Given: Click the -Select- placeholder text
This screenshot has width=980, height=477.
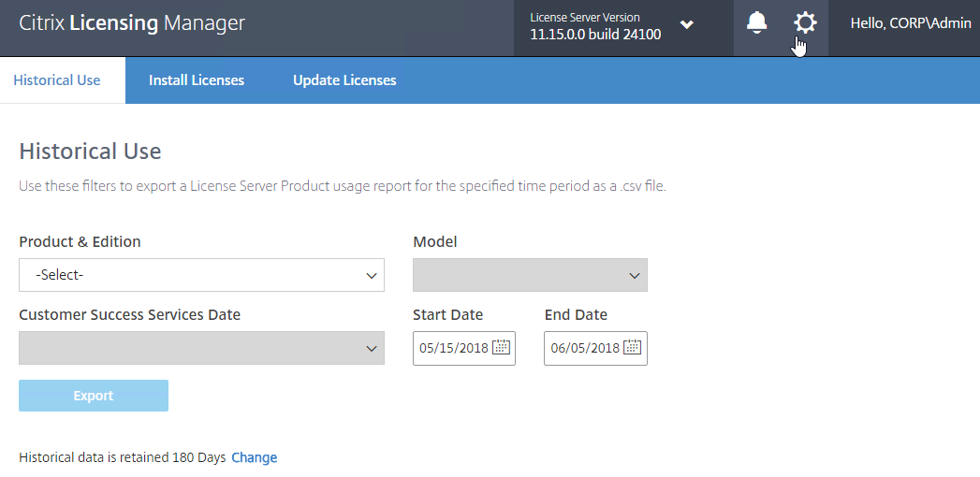Looking at the screenshot, I should coord(59,275).
